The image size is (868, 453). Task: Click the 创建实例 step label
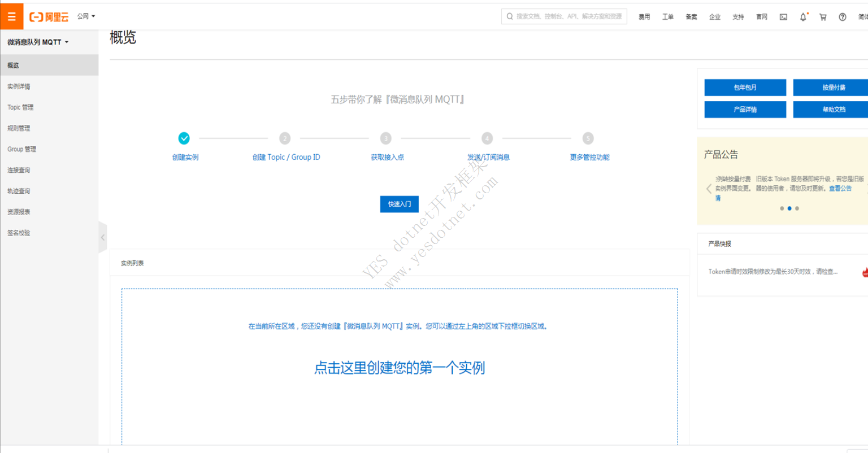click(185, 158)
